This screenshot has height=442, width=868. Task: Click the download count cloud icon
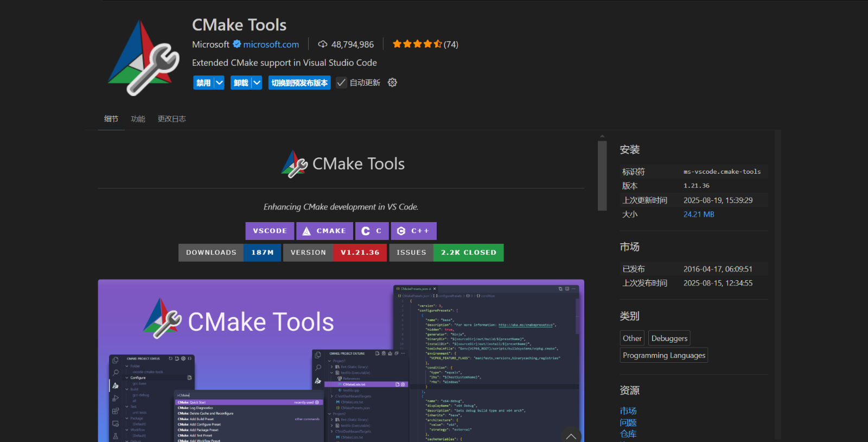coord(323,44)
